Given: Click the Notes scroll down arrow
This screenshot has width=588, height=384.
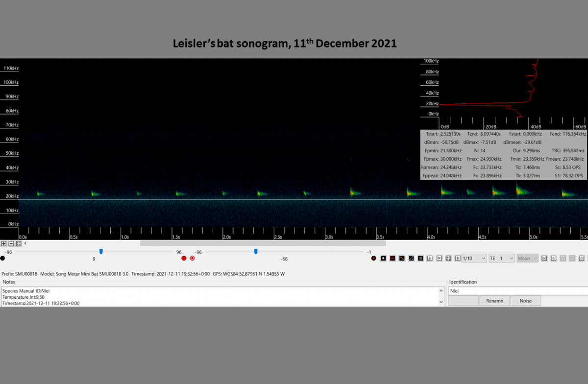Looking at the screenshot, I should tap(442, 302).
